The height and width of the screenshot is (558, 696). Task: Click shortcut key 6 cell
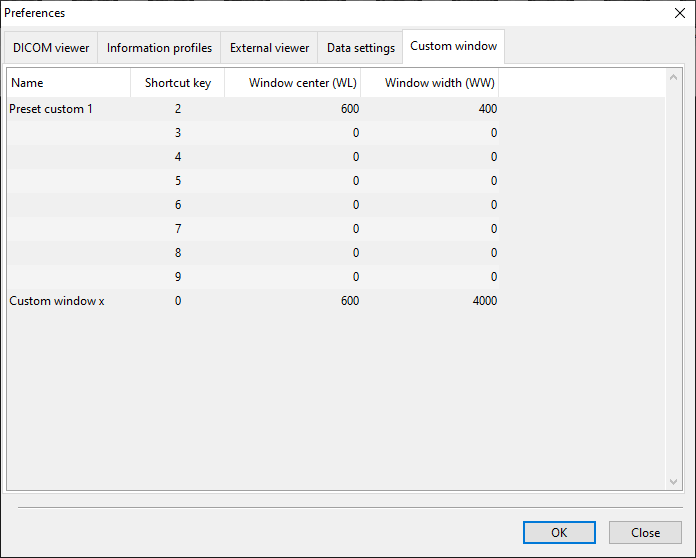click(x=178, y=205)
